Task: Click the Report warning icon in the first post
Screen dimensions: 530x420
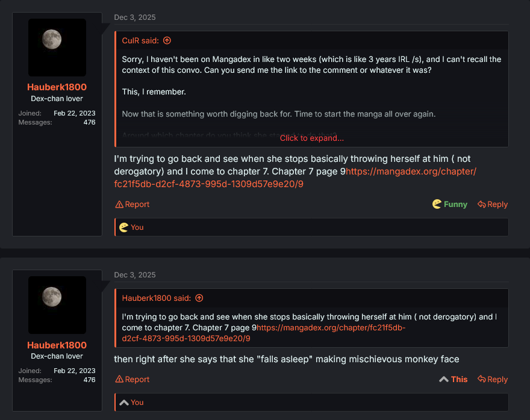Action: [119, 205]
